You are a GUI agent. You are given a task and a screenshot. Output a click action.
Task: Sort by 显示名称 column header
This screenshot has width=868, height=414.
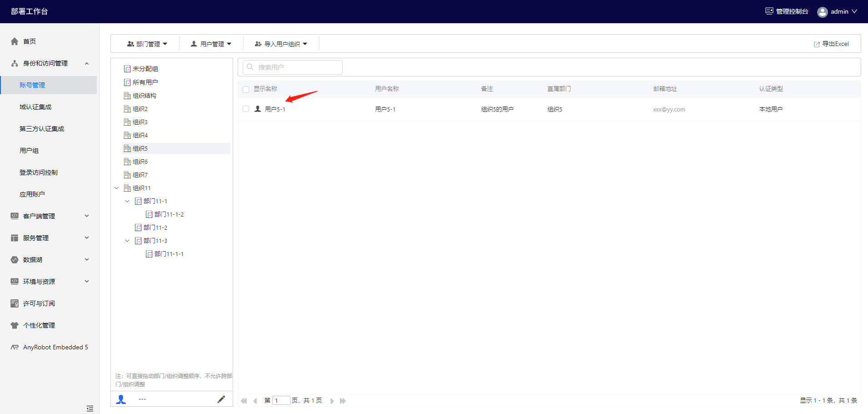[265, 89]
